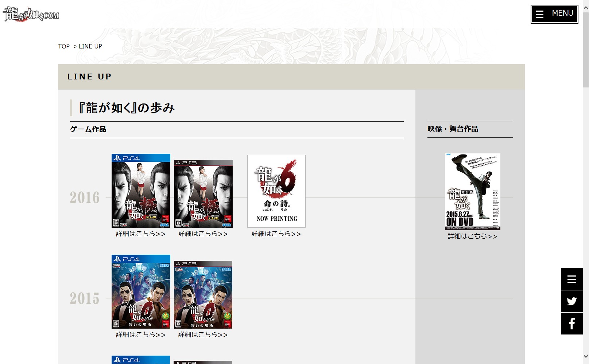Open the floating hamburger menu icon
This screenshot has width=589, height=364.
pos(572,279)
